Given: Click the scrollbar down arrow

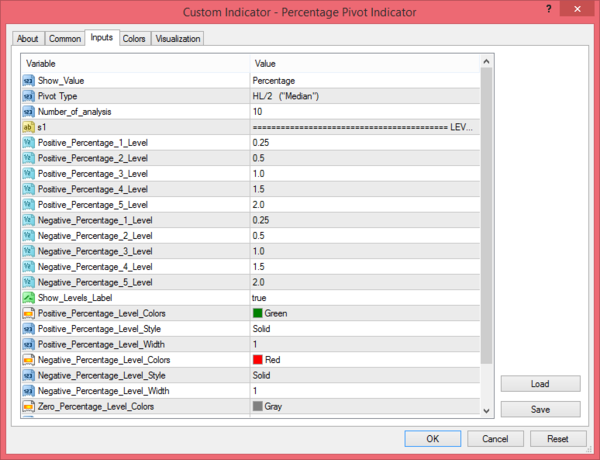Looking at the screenshot, I should pos(486,411).
